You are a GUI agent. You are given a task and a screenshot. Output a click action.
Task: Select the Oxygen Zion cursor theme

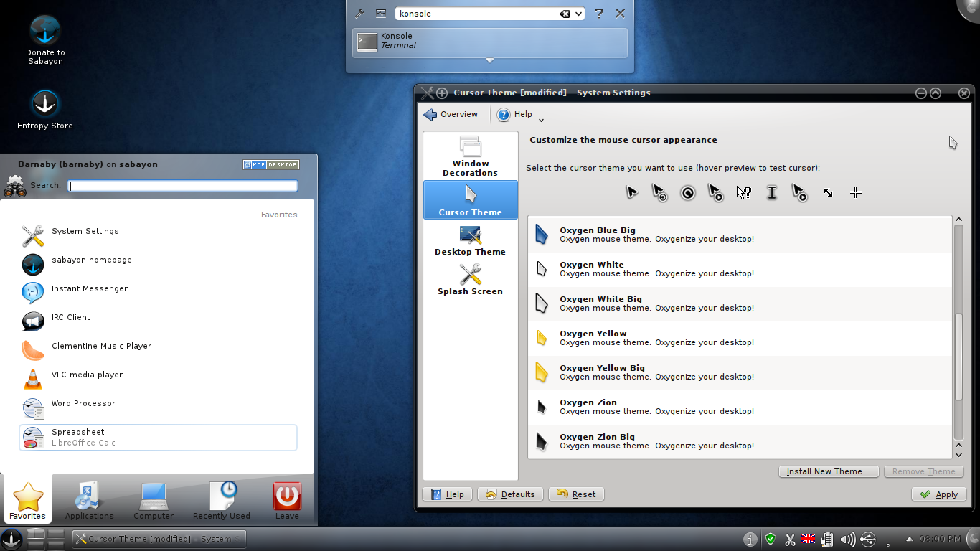click(x=740, y=407)
